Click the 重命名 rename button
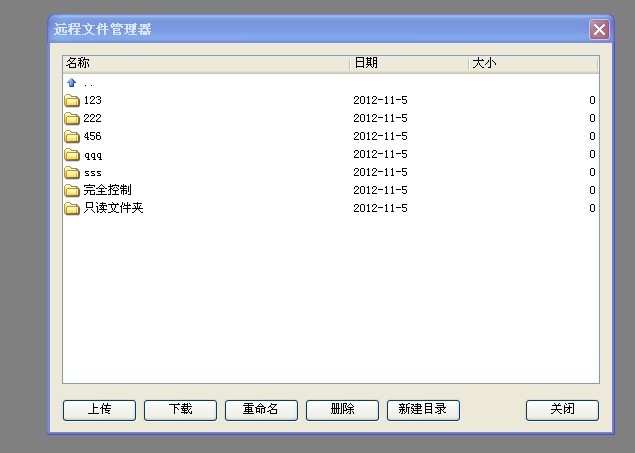The image size is (635, 453). click(x=261, y=410)
